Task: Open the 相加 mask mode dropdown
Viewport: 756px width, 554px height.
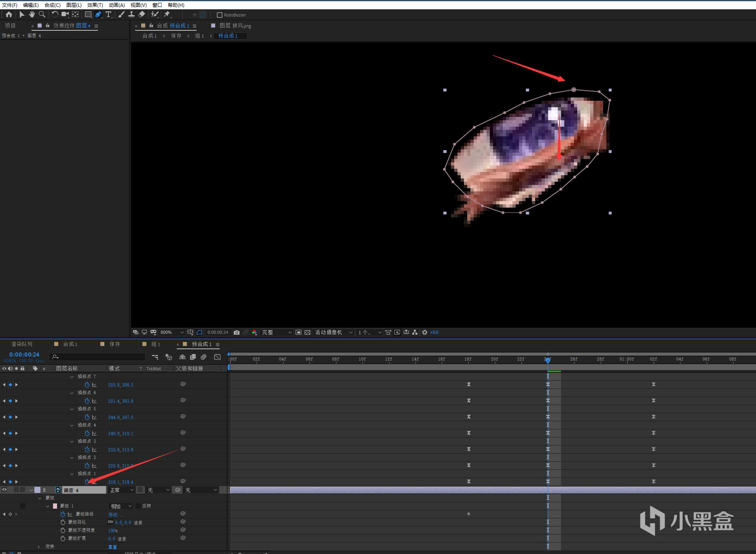Action: pos(121,506)
